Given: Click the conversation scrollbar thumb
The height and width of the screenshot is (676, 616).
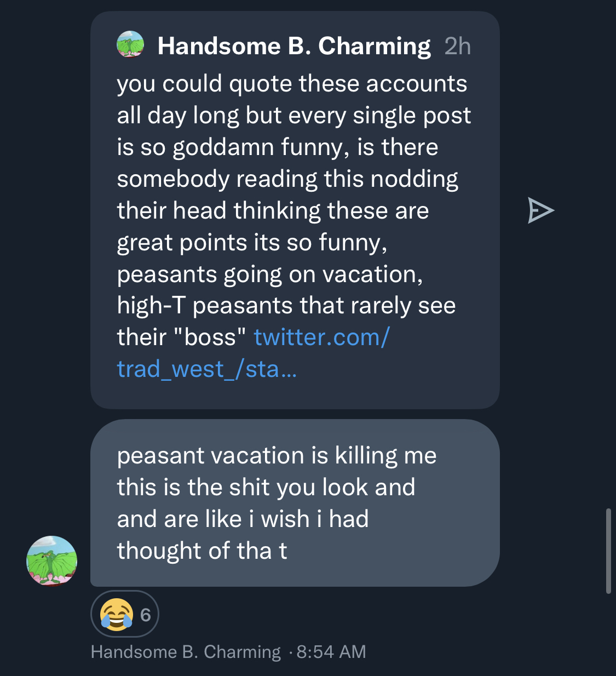Looking at the screenshot, I should point(608,551).
